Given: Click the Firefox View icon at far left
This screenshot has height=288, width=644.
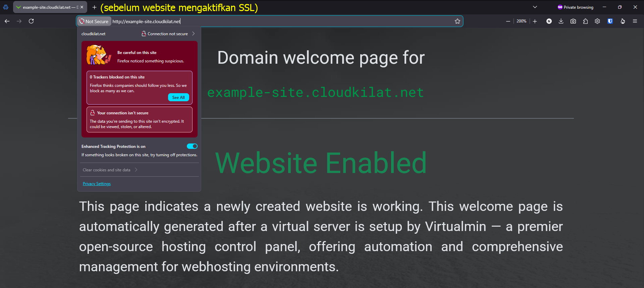Looking at the screenshot, I should [x=6, y=7].
